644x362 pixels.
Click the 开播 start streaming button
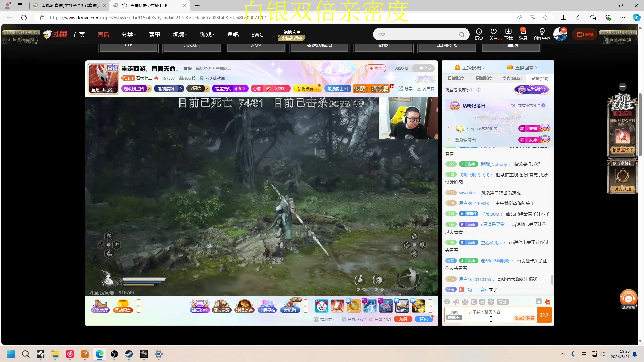click(585, 34)
